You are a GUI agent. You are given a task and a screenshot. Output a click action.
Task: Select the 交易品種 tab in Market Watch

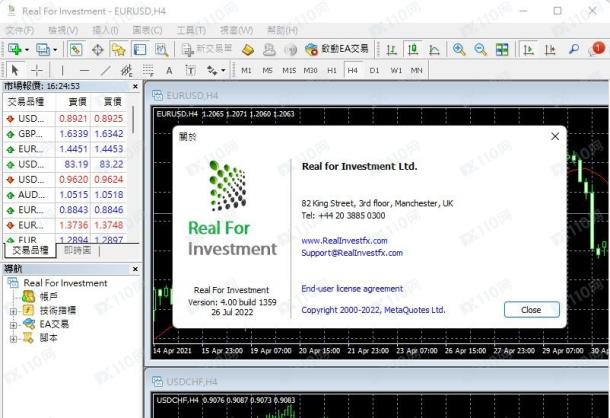click(x=30, y=250)
